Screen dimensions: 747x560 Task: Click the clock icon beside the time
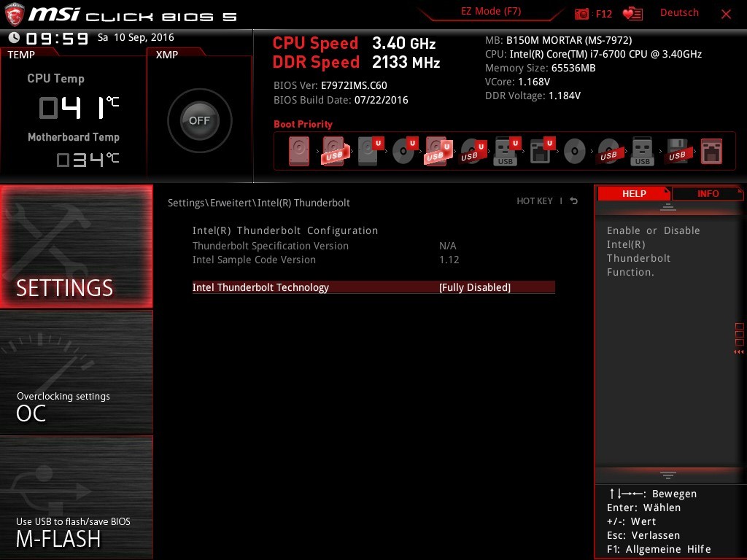pos(14,38)
